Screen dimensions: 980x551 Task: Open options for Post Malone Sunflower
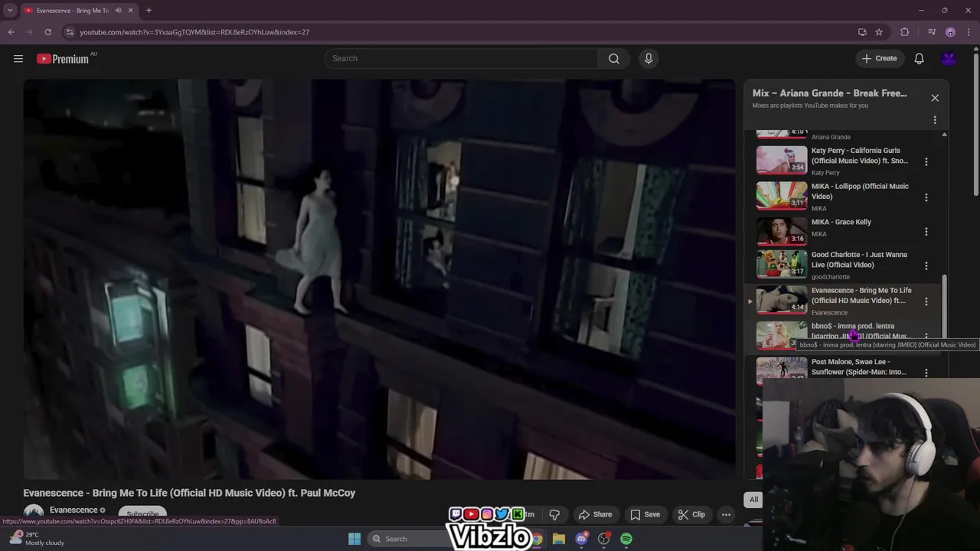pyautogui.click(x=926, y=373)
